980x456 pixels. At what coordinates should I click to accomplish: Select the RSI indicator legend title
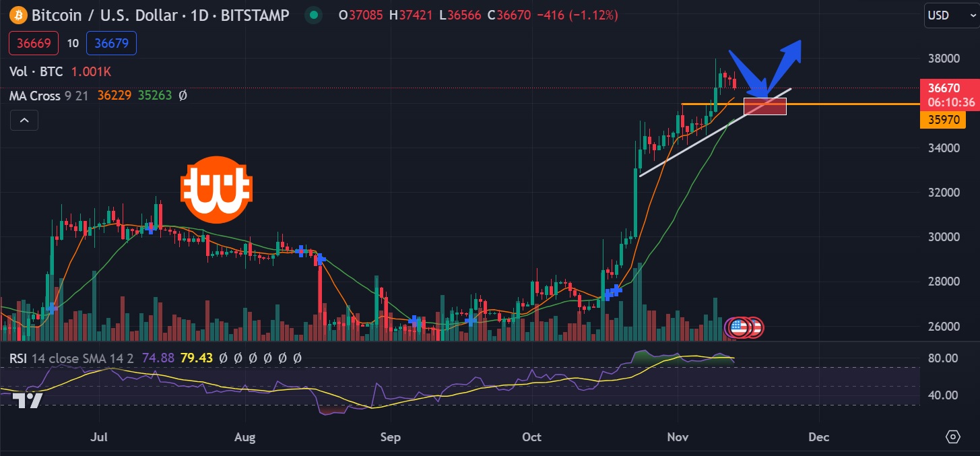point(18,359)
